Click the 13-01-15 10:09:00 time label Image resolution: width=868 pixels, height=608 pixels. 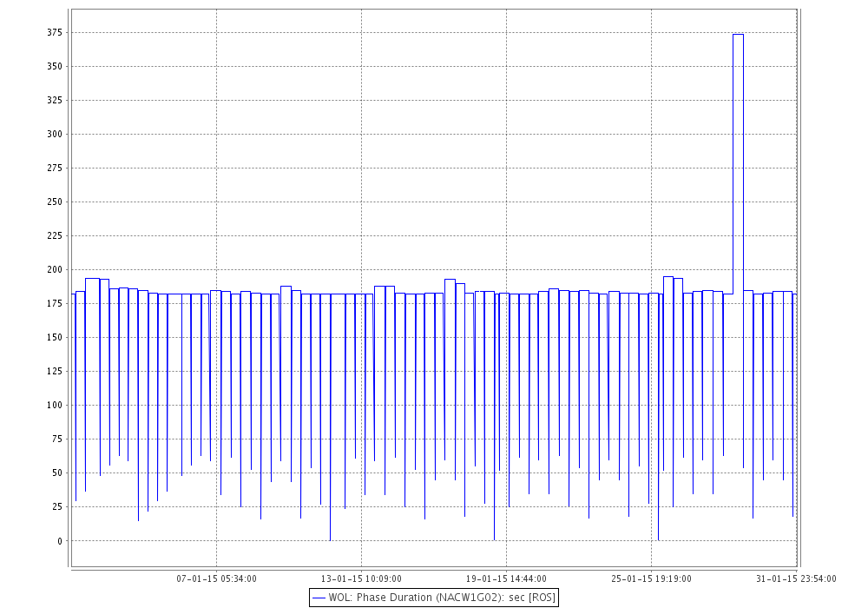(361, 578)
